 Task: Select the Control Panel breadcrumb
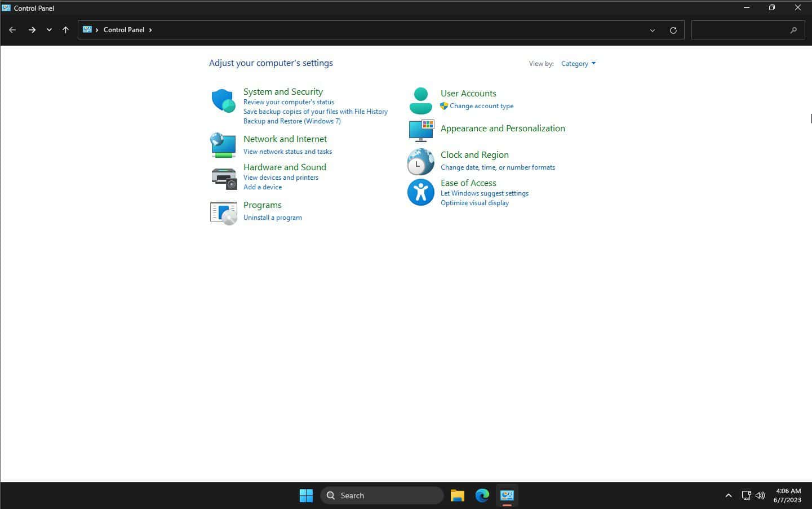[x=124, y=30]
